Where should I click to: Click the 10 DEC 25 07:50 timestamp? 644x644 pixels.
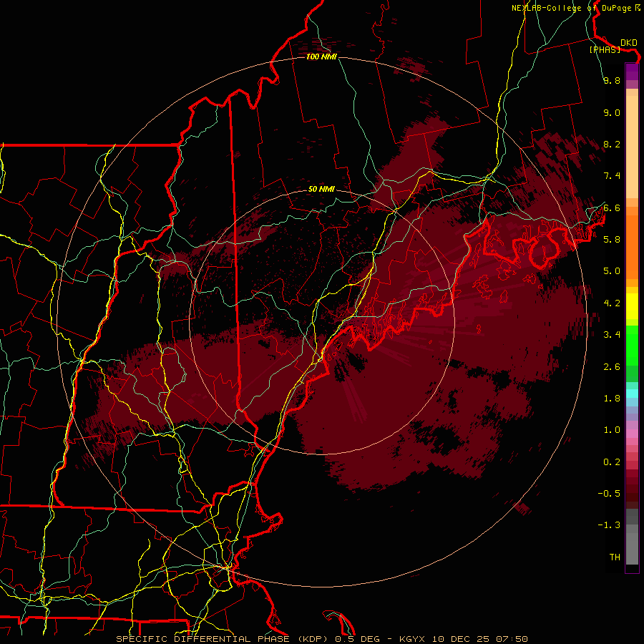479,639
